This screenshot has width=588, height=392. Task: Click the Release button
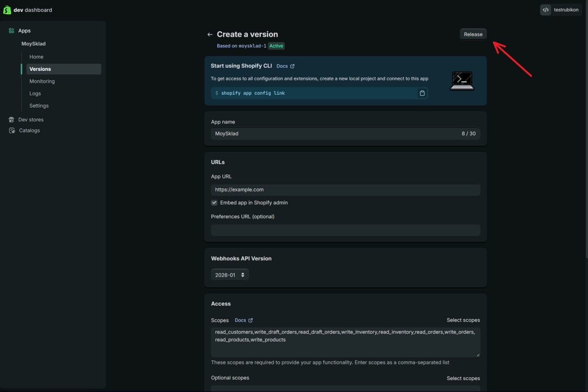[473, 34]
